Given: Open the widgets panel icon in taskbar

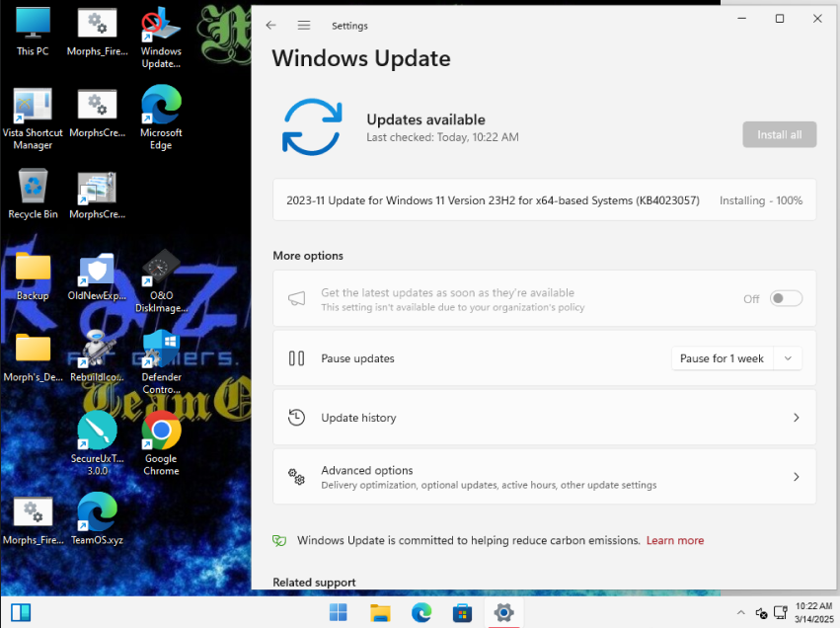Looking at the screenshot, I should pyautogui.click(x=21, y=612).
